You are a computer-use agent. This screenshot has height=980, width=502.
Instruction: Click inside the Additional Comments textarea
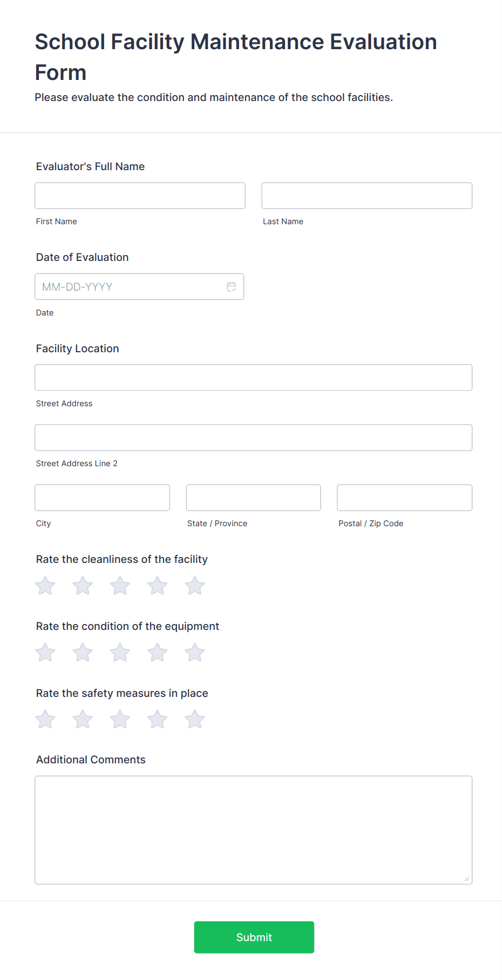point(253,830)
